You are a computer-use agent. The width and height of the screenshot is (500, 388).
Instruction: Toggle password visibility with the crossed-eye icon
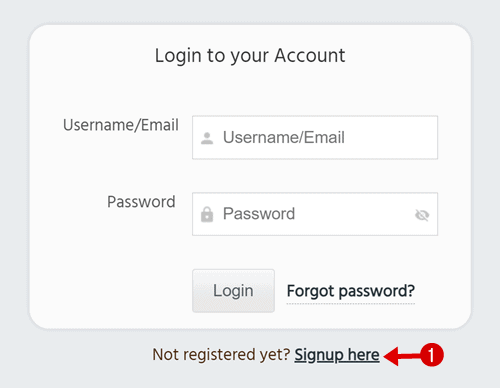[422, 215]
